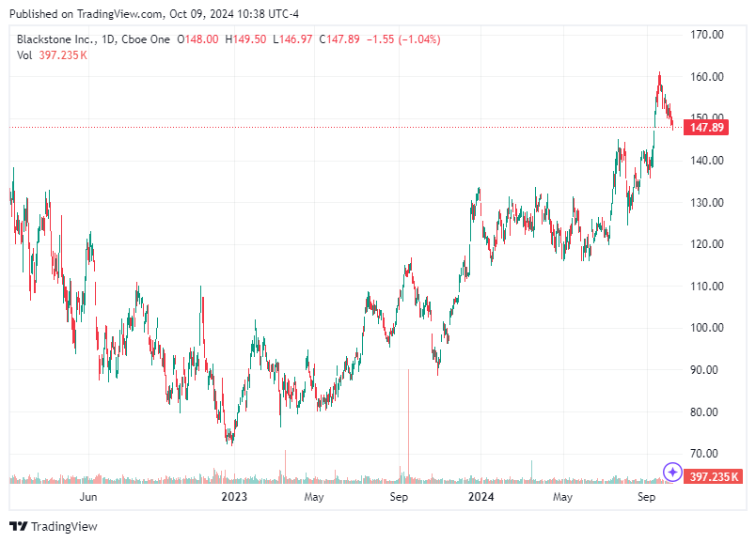Screen dimensions: 756x543
Task: Click the 2024 label on time axis
Action: [x=480, y=497]
